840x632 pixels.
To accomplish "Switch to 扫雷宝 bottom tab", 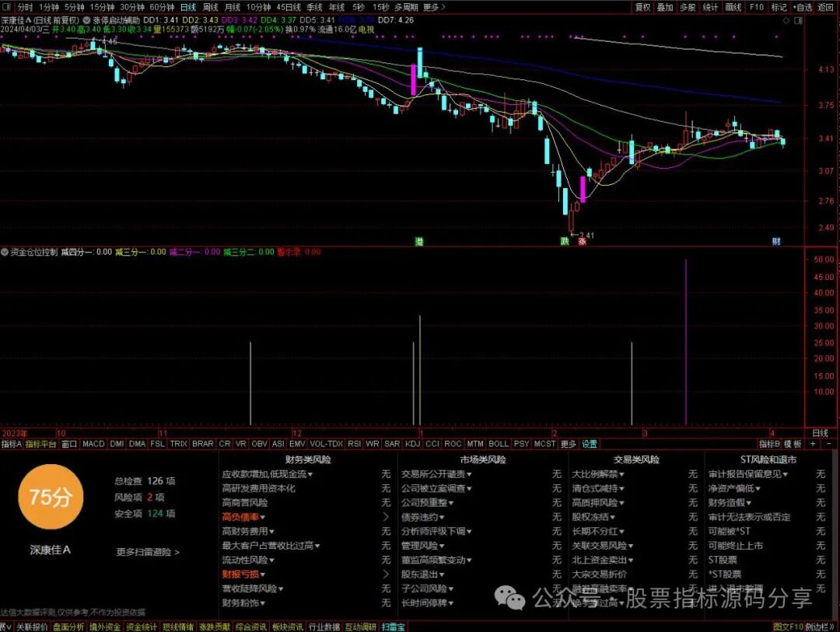I will (394, 627).
